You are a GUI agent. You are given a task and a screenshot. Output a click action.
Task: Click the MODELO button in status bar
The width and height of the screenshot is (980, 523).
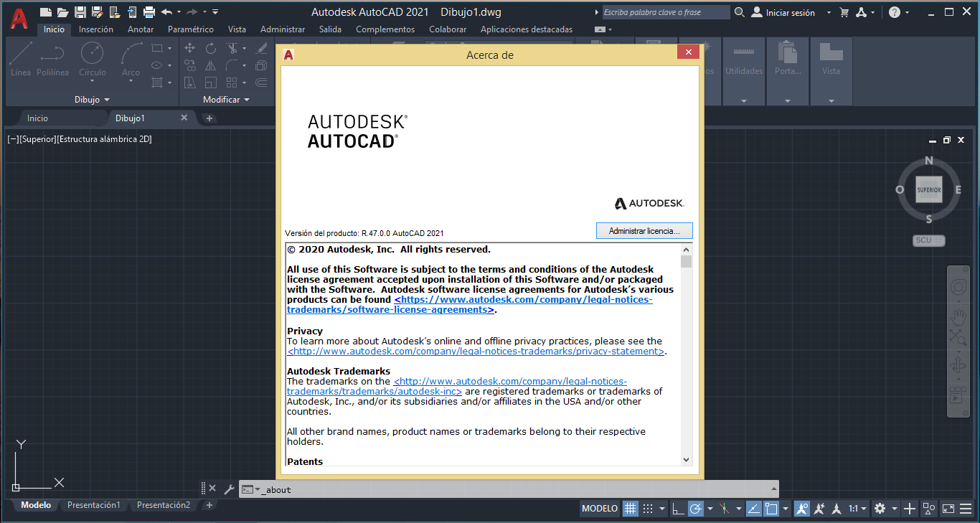point(600,509)
